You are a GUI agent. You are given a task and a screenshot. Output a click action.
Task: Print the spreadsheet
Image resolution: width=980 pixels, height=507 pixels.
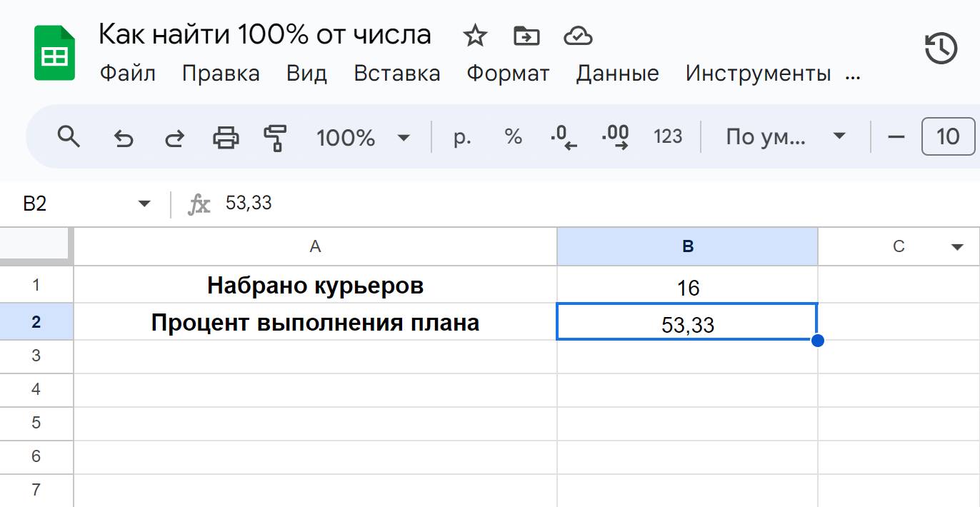tap(226, 136)
